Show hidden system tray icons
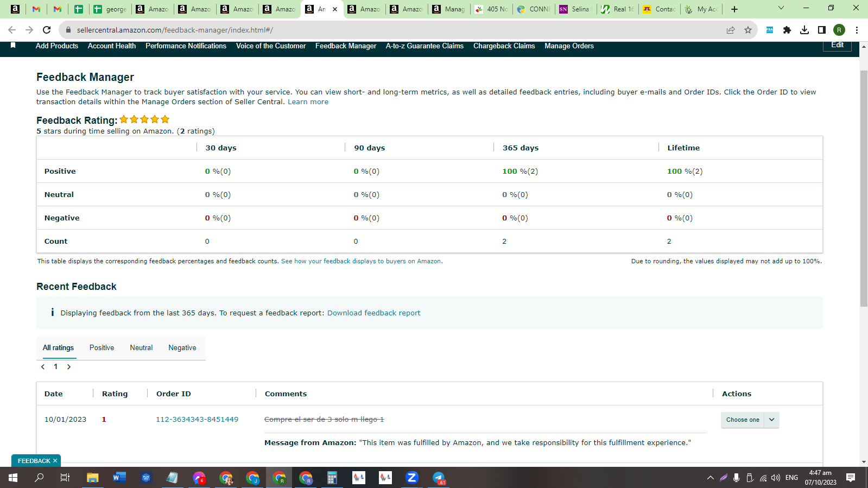Screen dimensions: 868x488 tap(710, 478)
